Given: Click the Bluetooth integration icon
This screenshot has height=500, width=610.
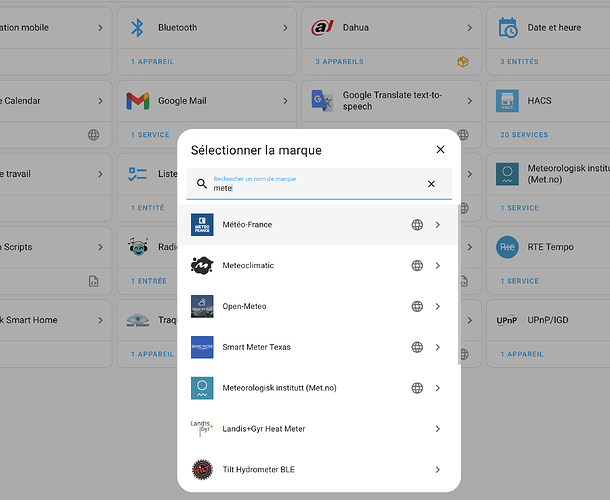Looking at the screenshot, I should pyautogui.click(x=137, y=28).
